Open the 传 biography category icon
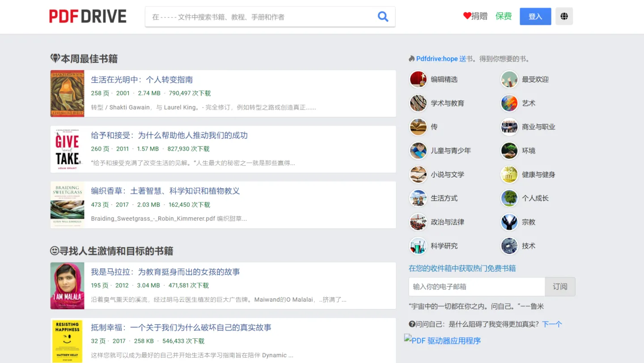Viewport: 644px width, 363px height. coord(418,127)
